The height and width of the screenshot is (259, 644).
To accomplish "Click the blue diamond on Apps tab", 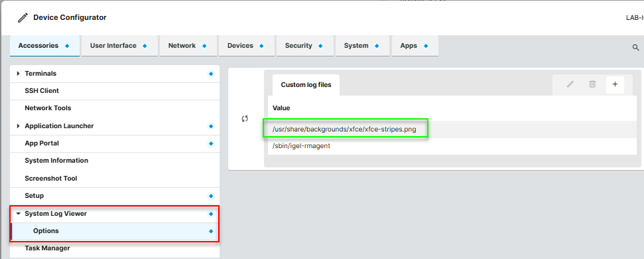I will pos(426,46).
